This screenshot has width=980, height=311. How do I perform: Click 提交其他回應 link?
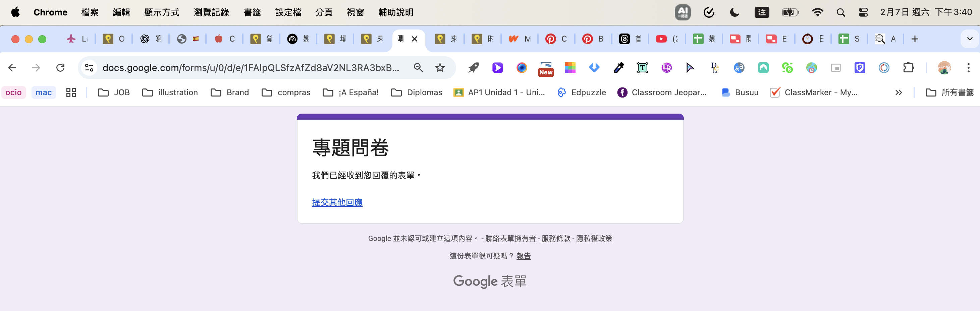click(337, 202)
